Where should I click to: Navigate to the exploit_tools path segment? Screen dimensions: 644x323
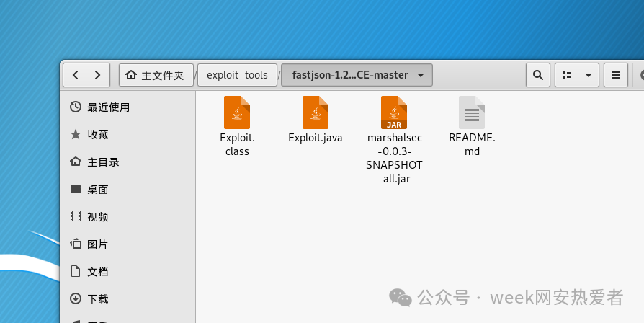[237, 75]
